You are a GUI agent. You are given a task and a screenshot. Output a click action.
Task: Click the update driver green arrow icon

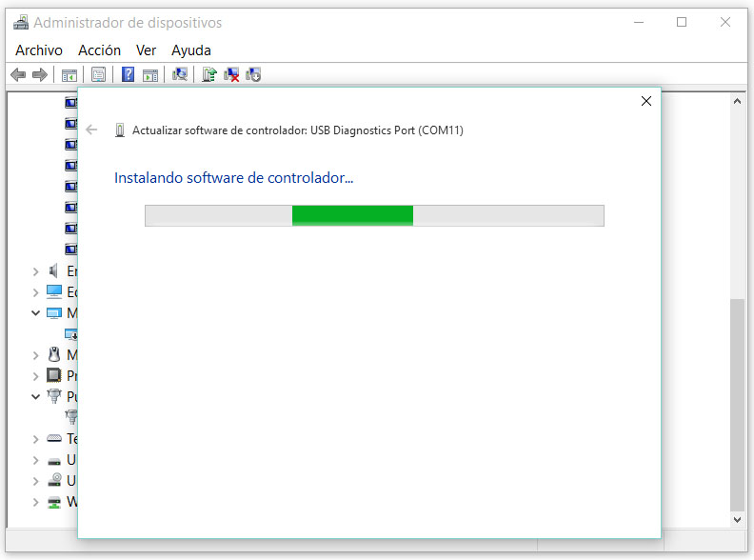209,74
